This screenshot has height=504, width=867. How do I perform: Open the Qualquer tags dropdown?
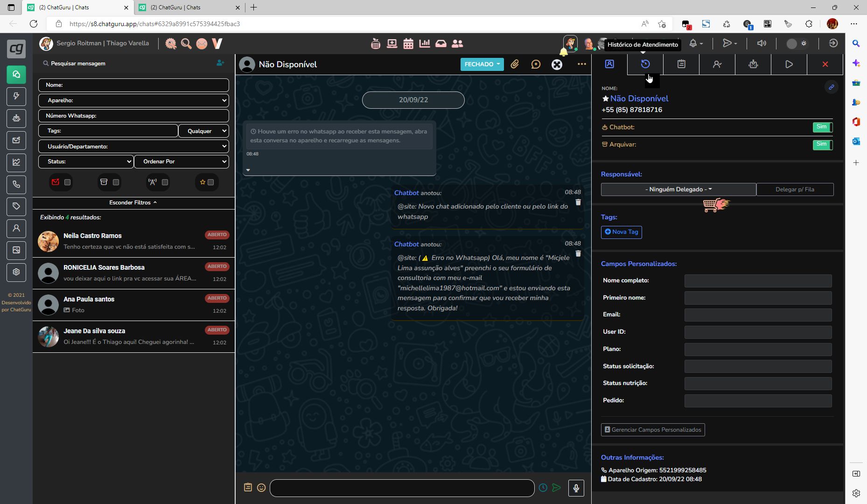point(204,131)
